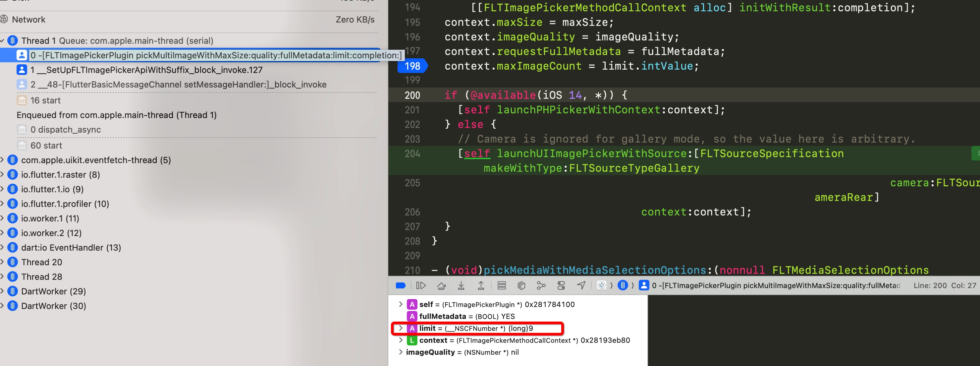Click the Network gauge globe icon
The width and height of the screenshot is (980, 366).
click(4, 19)
